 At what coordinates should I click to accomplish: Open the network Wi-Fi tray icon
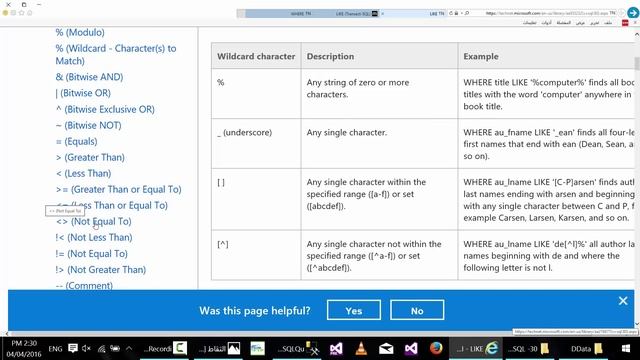101,349
